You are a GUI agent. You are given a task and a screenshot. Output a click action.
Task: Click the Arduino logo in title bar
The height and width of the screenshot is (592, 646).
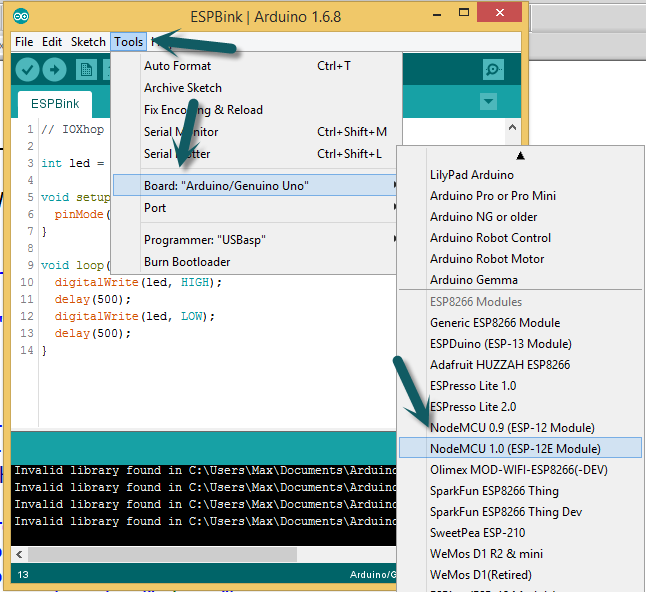[21, 16]
